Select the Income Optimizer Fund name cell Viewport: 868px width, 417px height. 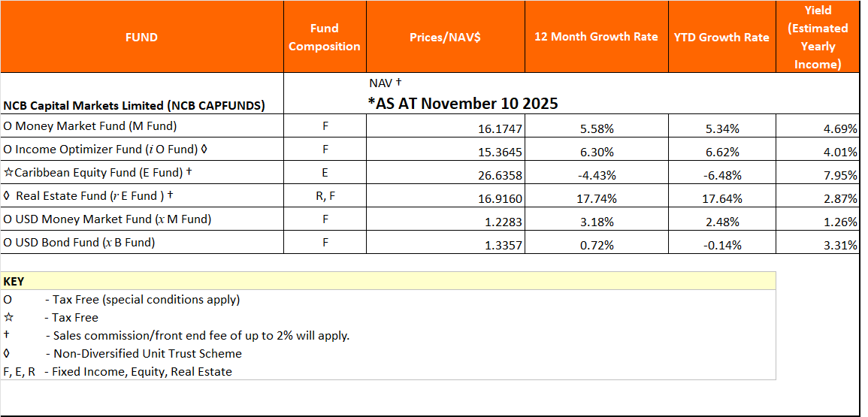point(105,150)
